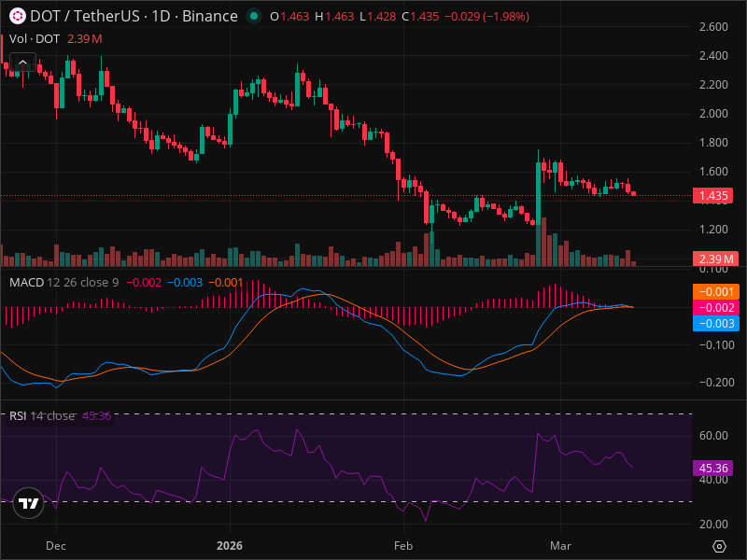Screen dimensions: 747x560
Task: Click the orange -0.001 MACD signal label
Action: (716, 292)
